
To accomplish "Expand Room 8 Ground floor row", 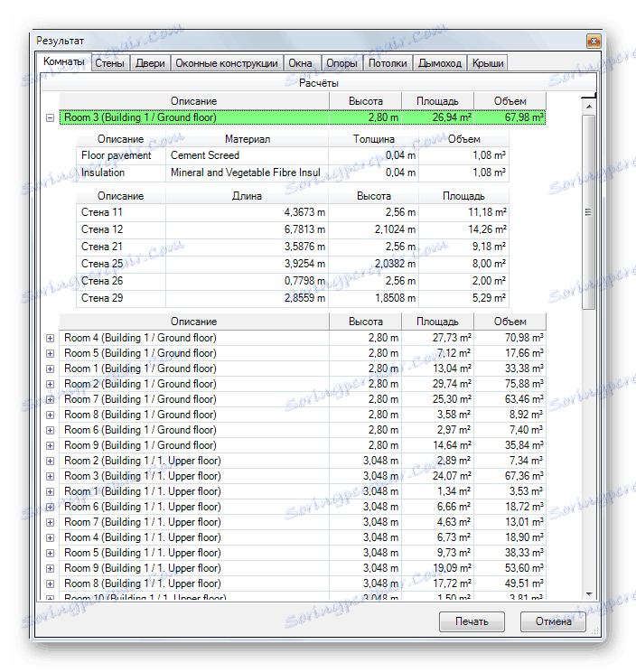I will (x=51, y=415).
